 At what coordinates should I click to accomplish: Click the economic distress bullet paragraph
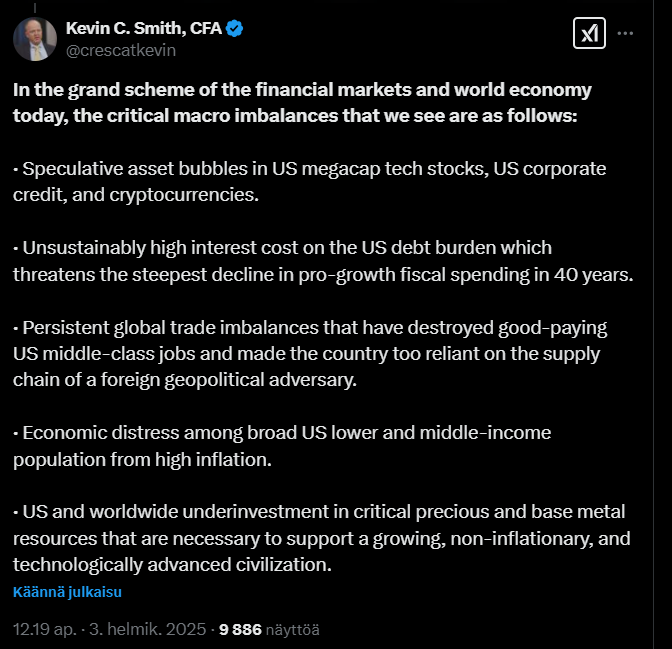[282, 446]
